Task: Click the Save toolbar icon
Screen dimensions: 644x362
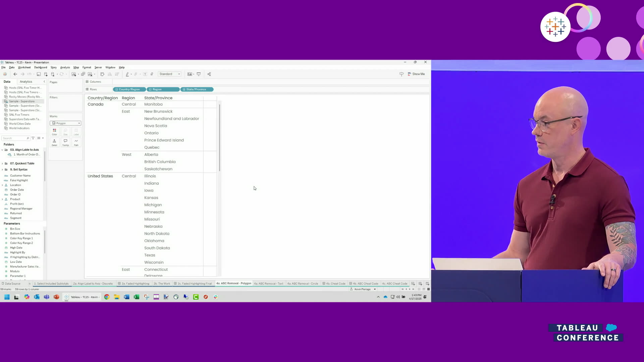Action: point(39,74)
